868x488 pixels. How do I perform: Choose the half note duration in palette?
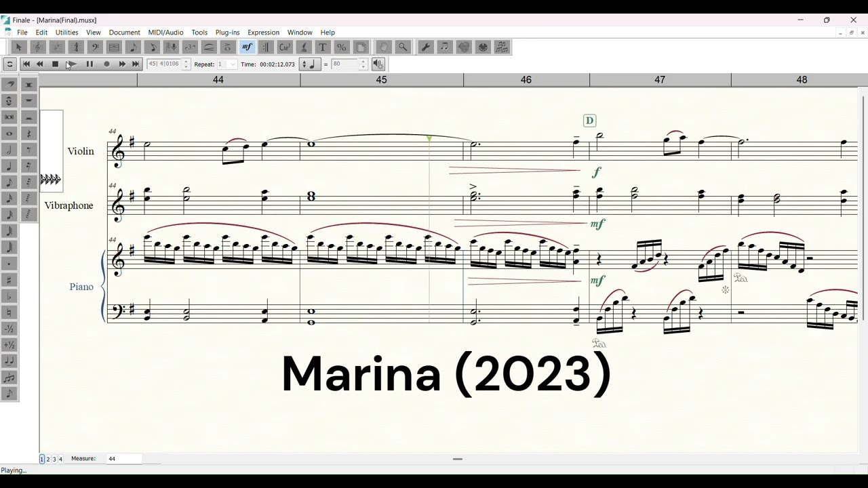9,150
